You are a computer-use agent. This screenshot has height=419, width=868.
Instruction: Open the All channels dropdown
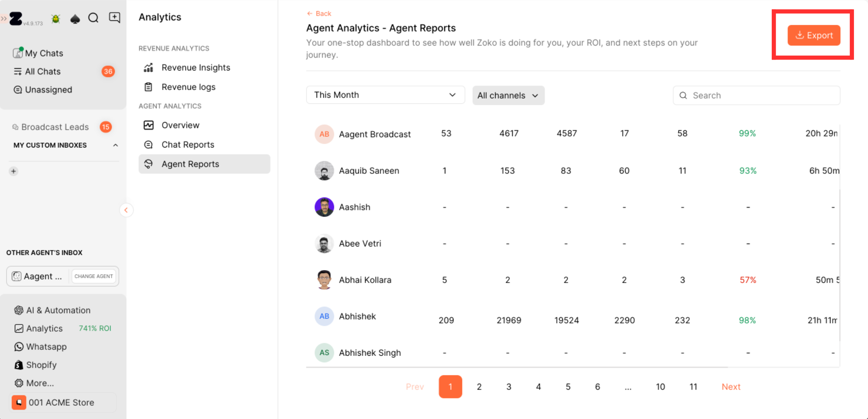(508, 96)
